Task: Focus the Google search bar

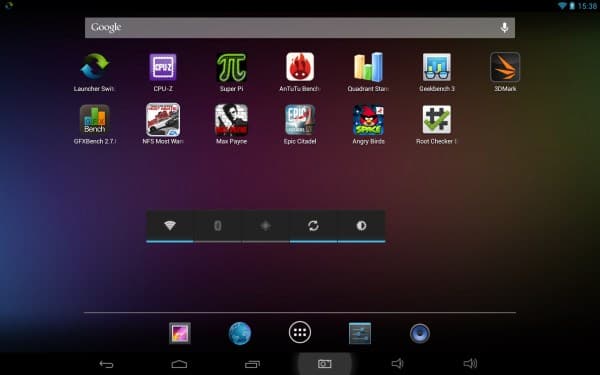Action: click(x=300, y=28)
